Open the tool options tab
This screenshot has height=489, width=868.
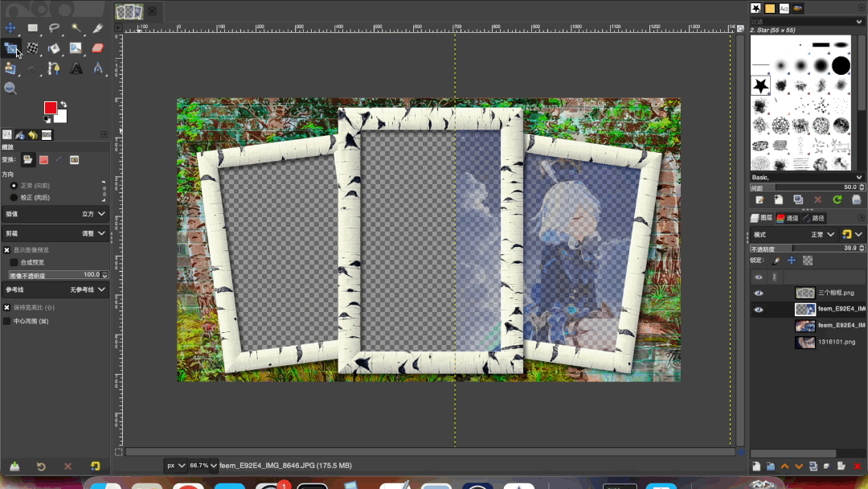pyautogui.click(x=7, y=134)
